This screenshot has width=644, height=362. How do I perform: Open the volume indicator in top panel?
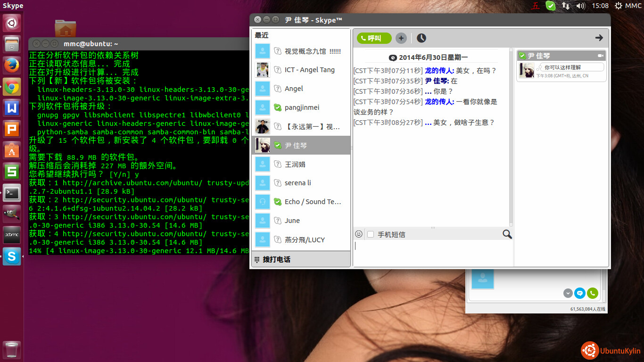pyautogui.click(x=581, y=6)
